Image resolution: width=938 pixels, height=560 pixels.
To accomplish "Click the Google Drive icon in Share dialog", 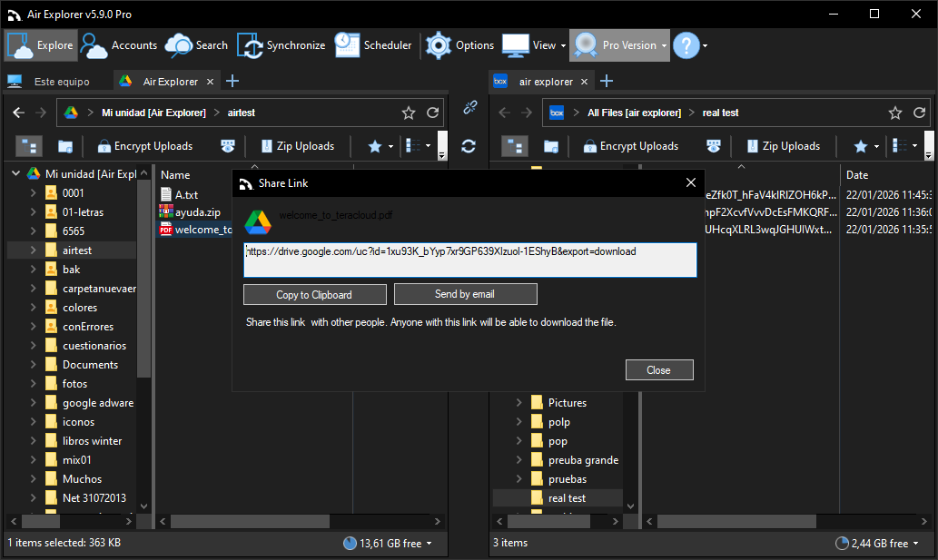I will (x=257, y=222).
